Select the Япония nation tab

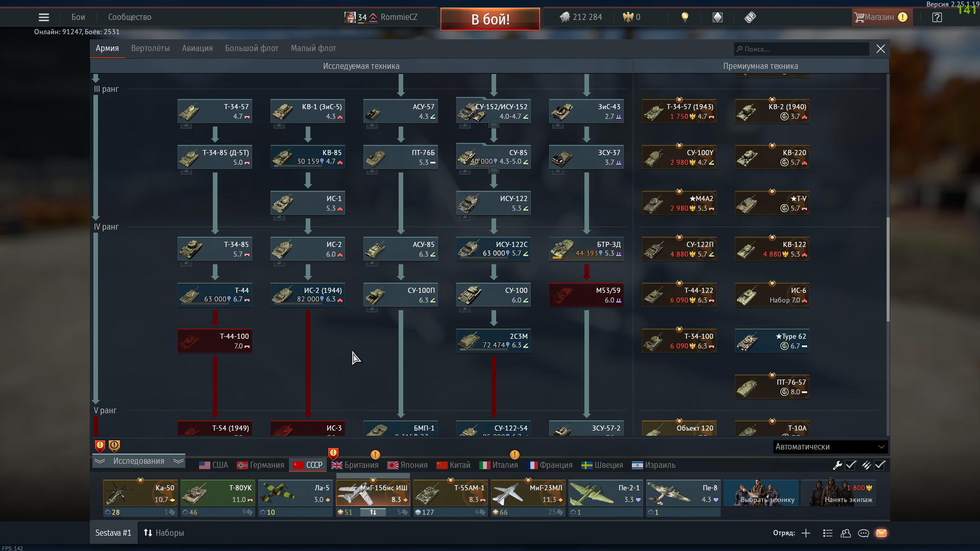[407, 465]
